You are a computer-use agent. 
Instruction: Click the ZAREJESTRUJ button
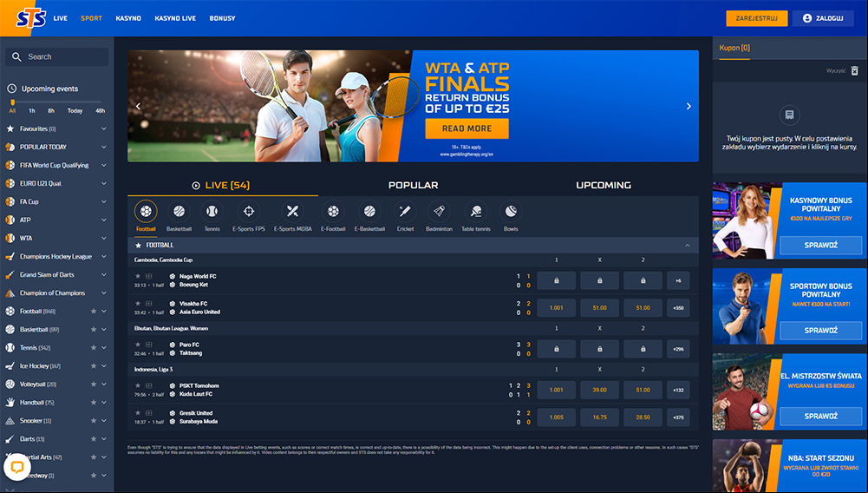click(757, 18)
